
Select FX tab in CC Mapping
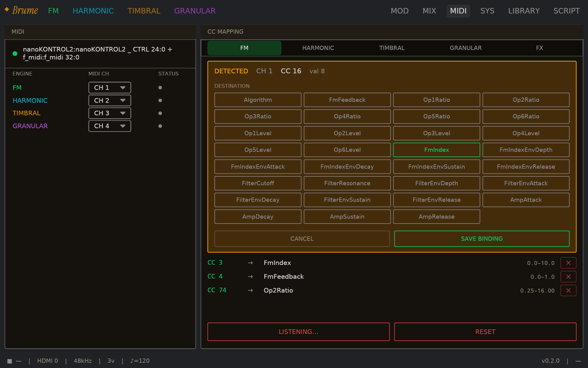click(x=540, y=48)
